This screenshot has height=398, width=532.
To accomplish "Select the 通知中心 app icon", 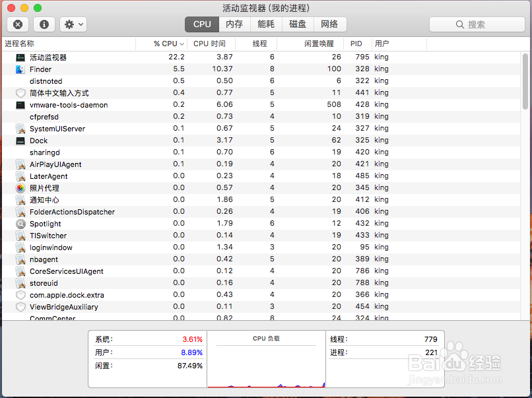I will click(20, 200).
